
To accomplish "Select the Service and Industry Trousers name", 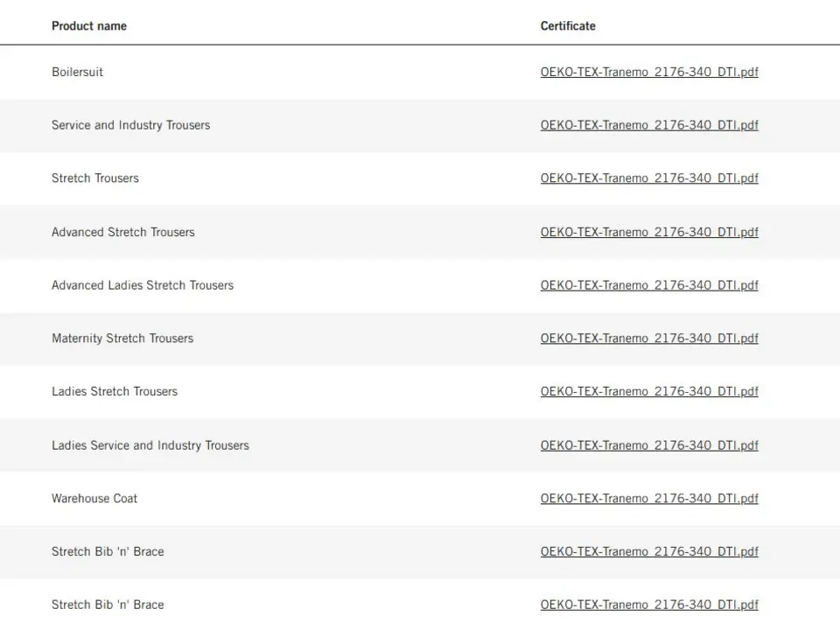I will tap(130, 125).
